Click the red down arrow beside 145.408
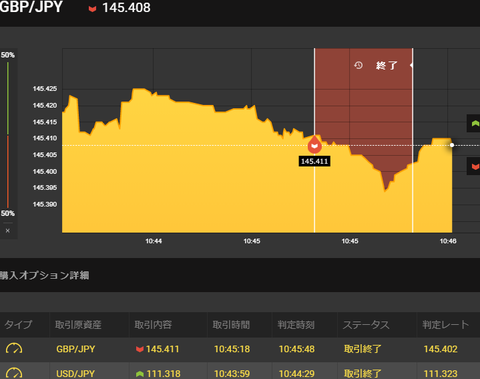This screenshot has height=379, width=480. pos(92,9)
